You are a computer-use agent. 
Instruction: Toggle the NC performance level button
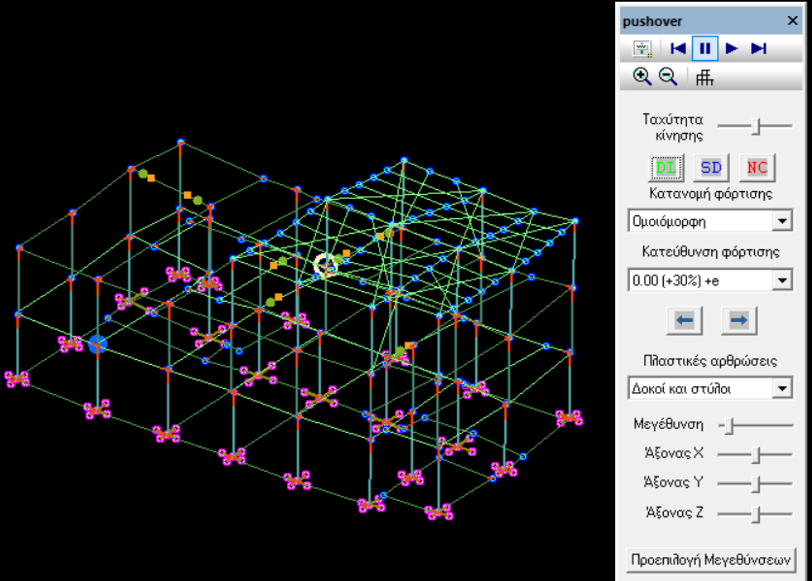[x=757, y=168]
